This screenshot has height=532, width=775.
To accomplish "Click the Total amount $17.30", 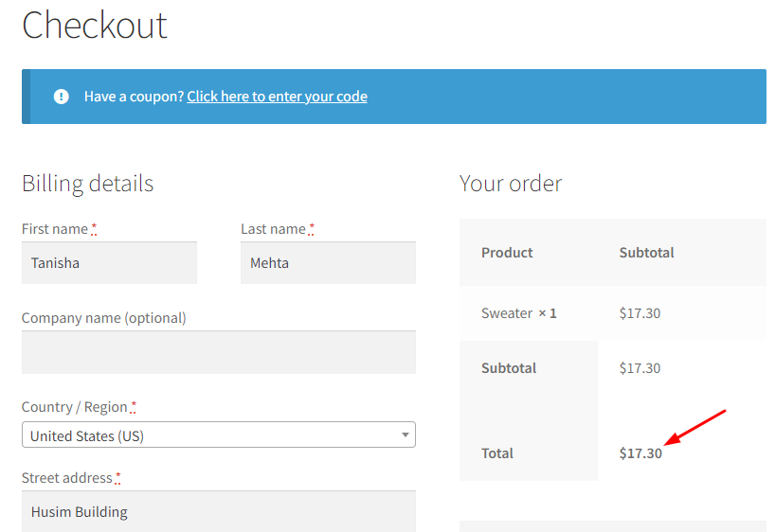I will [x=640, y=453].
